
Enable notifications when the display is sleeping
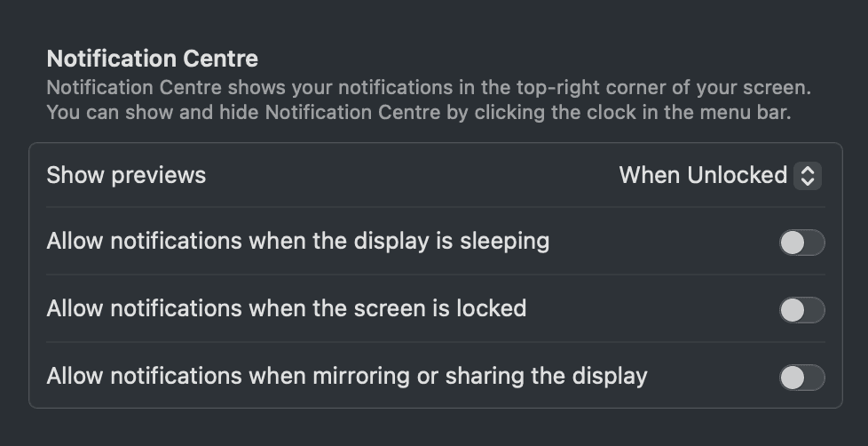(801, 242)
